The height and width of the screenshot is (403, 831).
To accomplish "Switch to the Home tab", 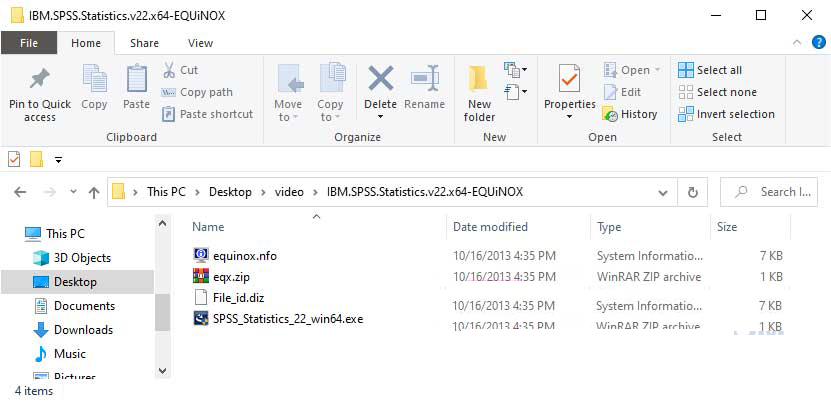I will [86, 43].
